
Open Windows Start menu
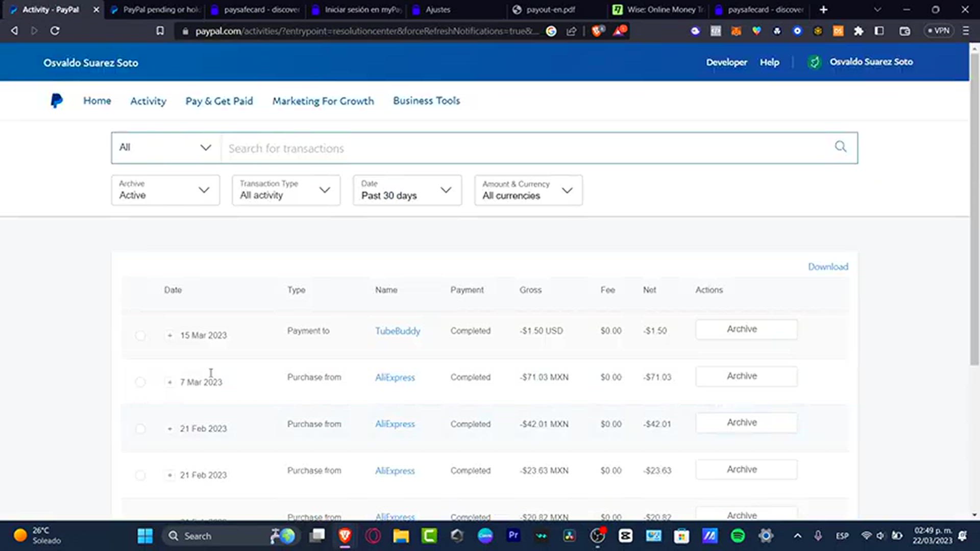pos(145,536)
